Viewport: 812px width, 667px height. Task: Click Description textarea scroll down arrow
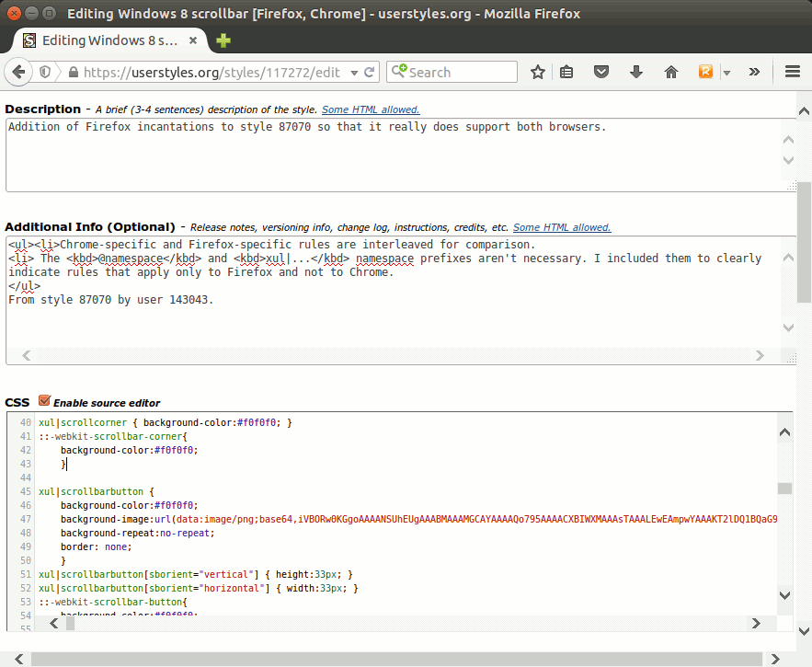point(789,160)
